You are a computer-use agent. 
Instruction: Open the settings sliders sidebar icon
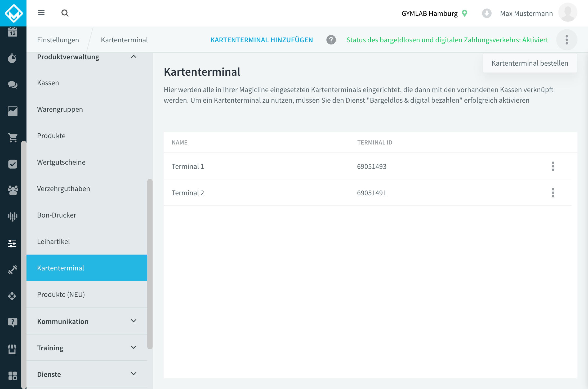pyautogui.click(x=12, y=243)
